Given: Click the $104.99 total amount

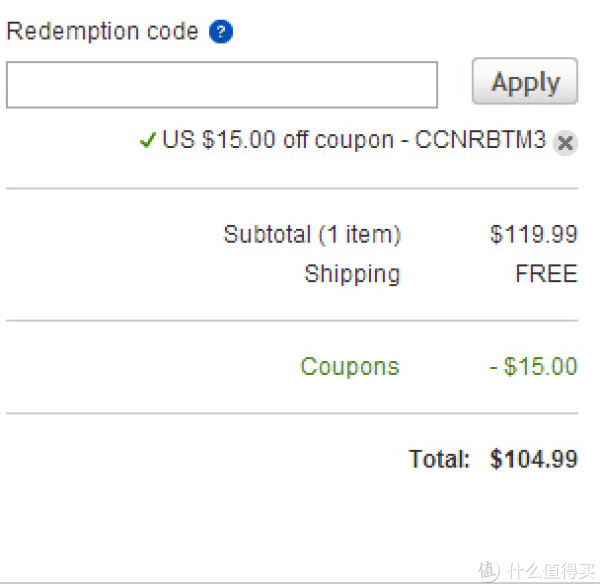Looking at the screenshot, I should tap(533, 459).
